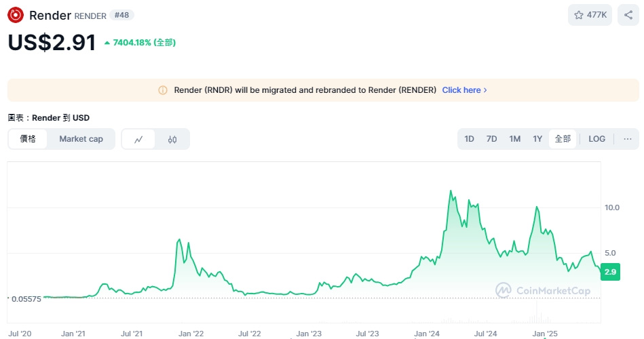Click the Jul '20 axis label
644x339 pixels.
(x=20, y=334)
